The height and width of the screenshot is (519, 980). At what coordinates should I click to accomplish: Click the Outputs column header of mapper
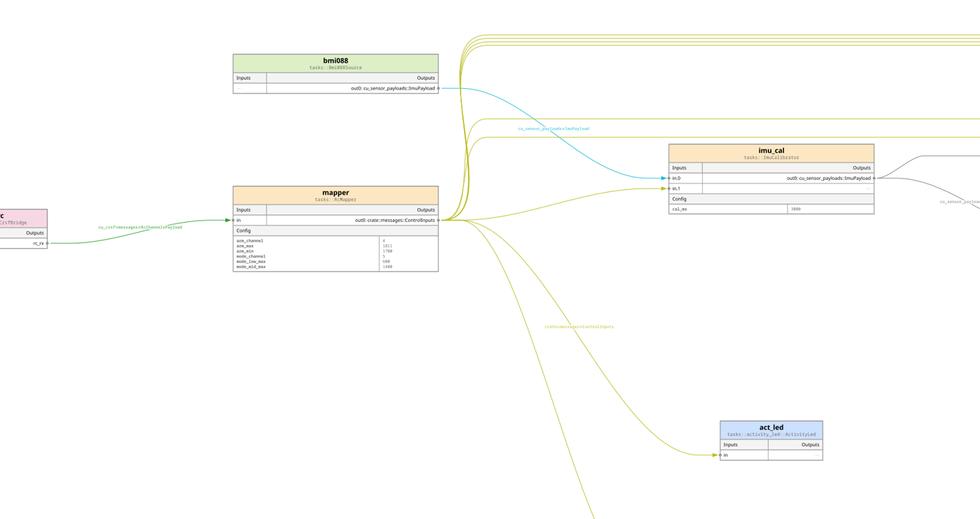(426, 209)
